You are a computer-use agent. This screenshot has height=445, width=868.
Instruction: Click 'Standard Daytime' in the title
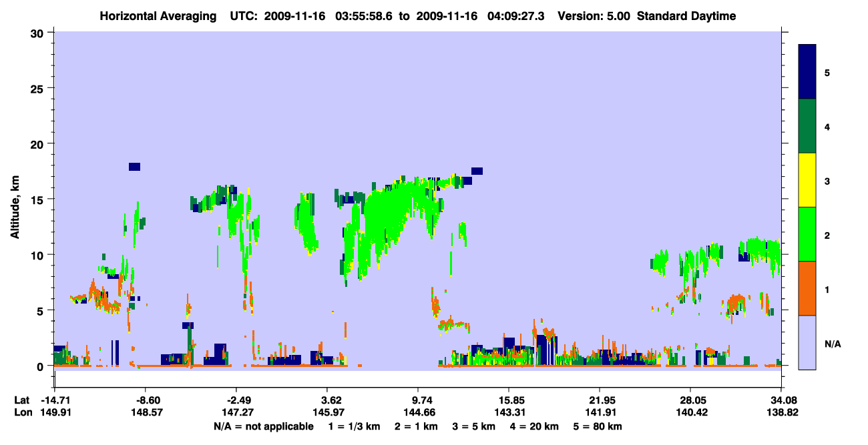[x=686, y=16]
